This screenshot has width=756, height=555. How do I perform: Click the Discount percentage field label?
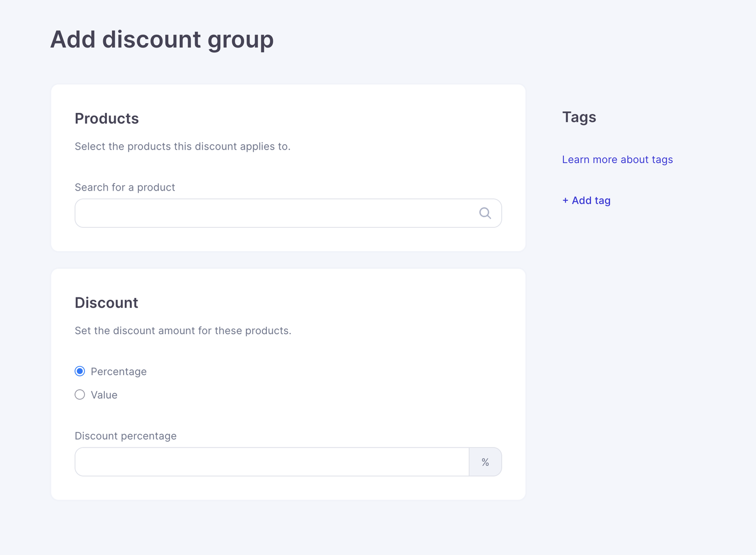point(126,436)
